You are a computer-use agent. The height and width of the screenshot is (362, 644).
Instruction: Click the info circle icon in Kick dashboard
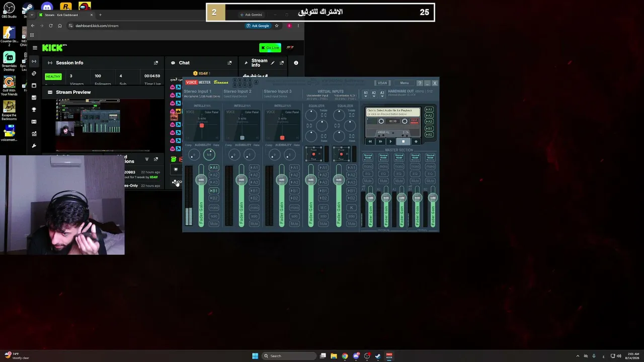coord(296,63)
